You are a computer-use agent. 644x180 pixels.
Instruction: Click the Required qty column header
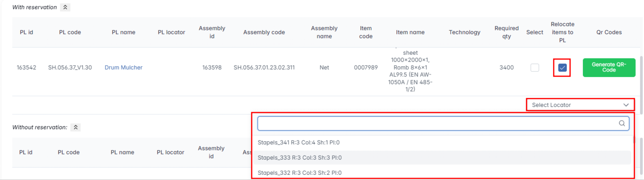[506, 32]
